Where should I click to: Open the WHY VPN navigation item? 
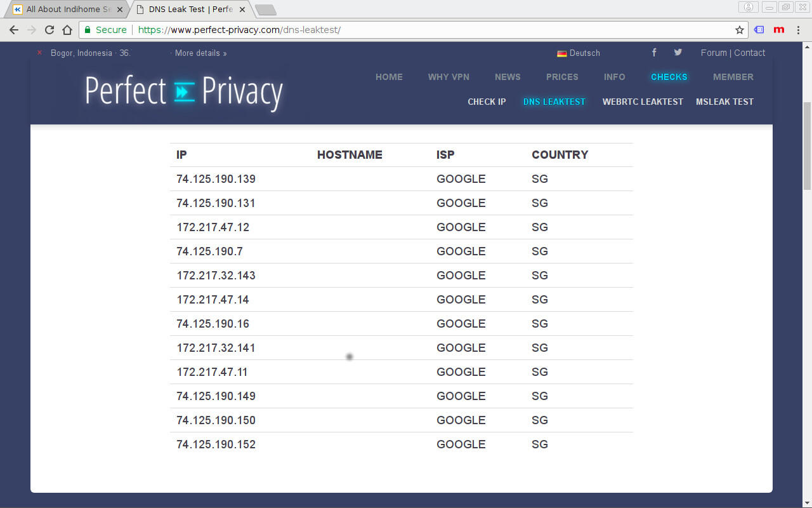coord(449,77)
